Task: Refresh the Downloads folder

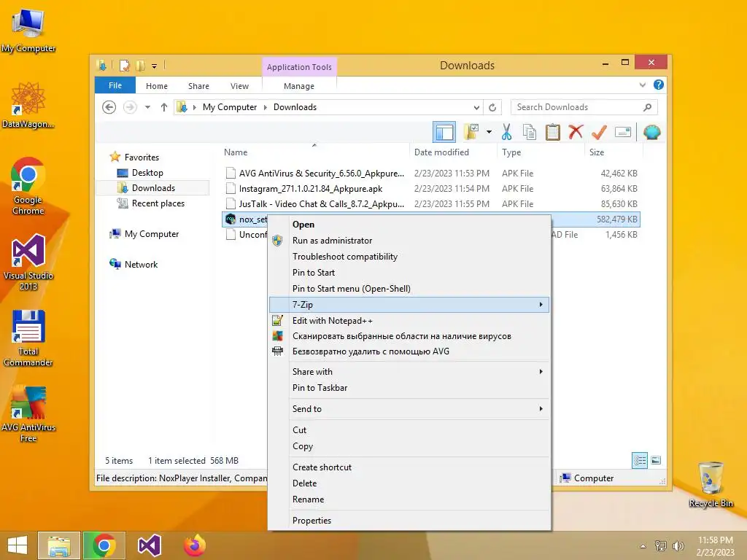Action: (x=492, y=107)
